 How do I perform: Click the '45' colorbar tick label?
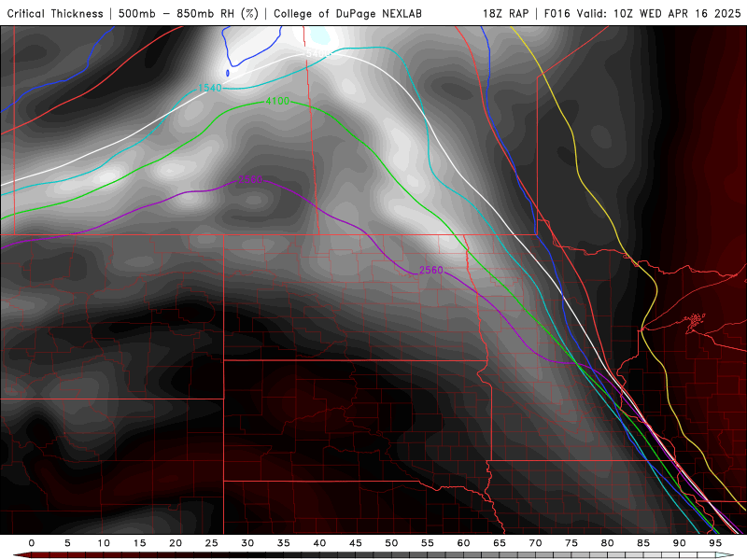pos(356,543)
